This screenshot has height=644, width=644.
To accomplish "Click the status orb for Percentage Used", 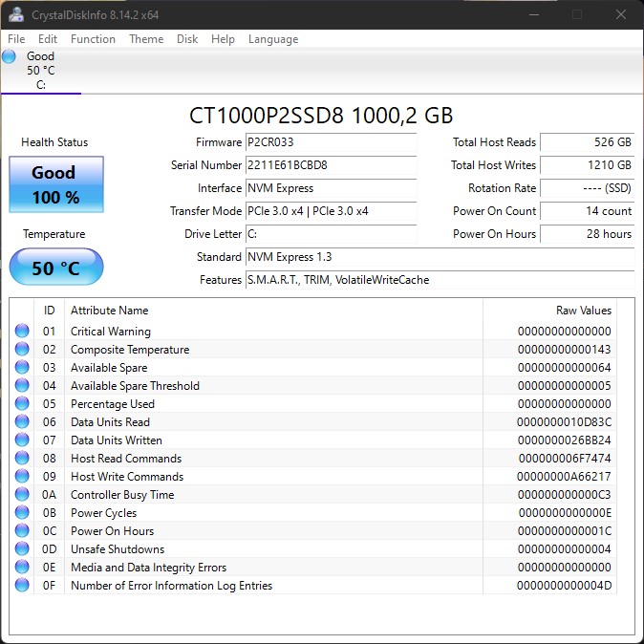I will pos(22,403).
